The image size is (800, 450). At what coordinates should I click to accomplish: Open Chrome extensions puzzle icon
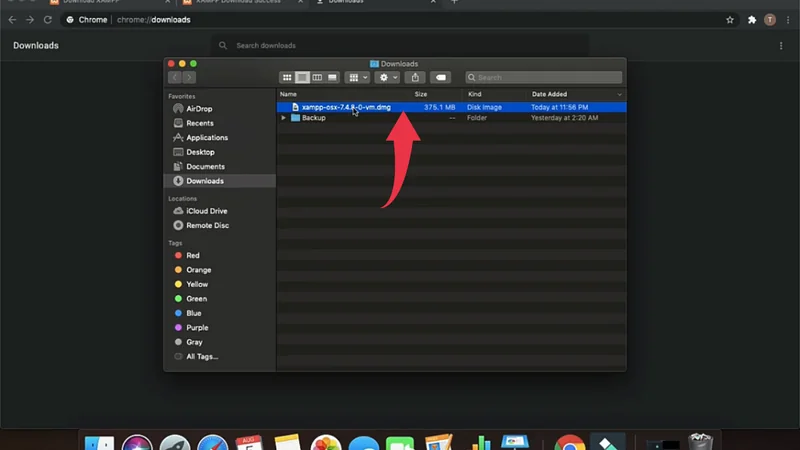coord(752,19)
